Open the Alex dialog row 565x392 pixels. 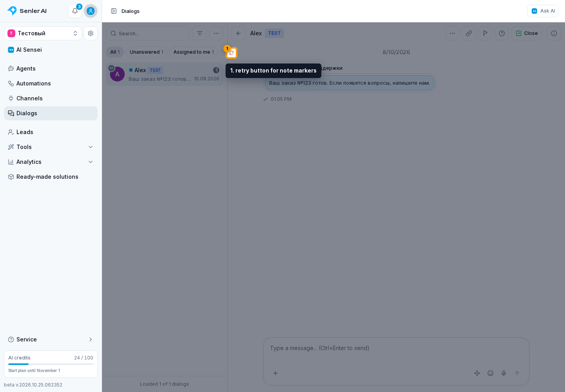click(164, 74)
